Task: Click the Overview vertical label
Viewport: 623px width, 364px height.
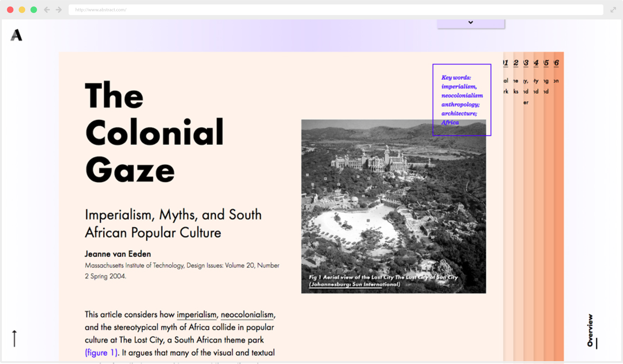Action: [x=590, y=330]
